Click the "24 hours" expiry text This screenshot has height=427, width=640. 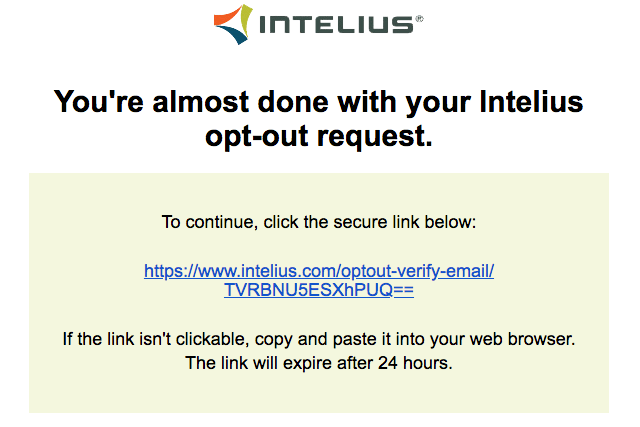click(x=415, y=363)
